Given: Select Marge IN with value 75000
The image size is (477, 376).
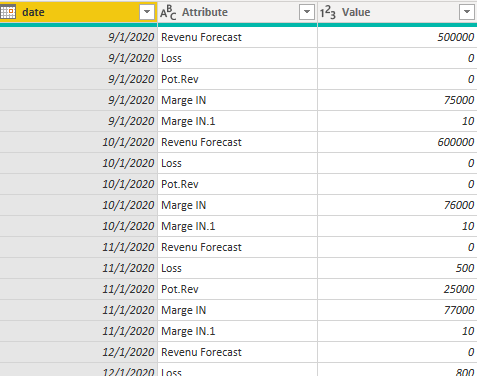Looking at the screenshot, I should tap(184, 100).
